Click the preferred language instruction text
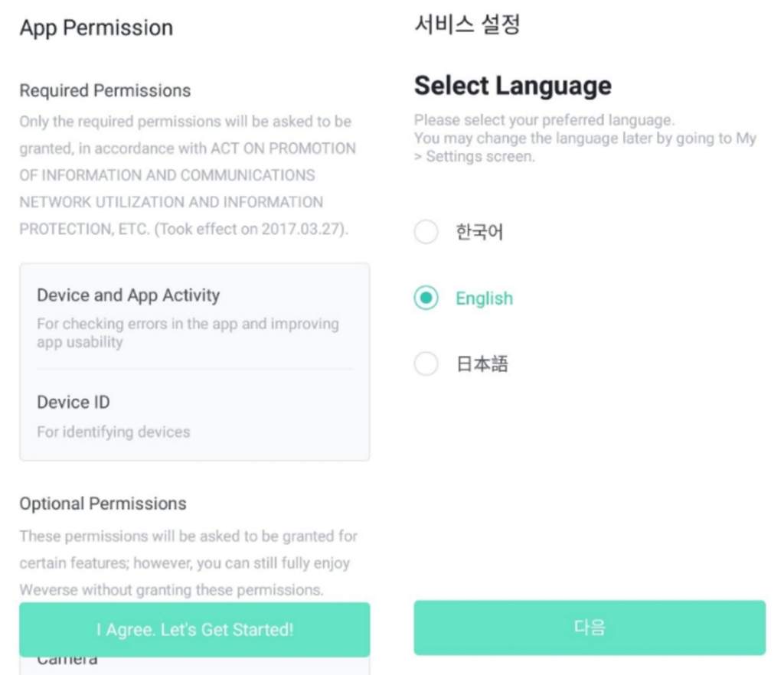The width and height of the screenshot is (784, 675). click(x=584, y=139)
